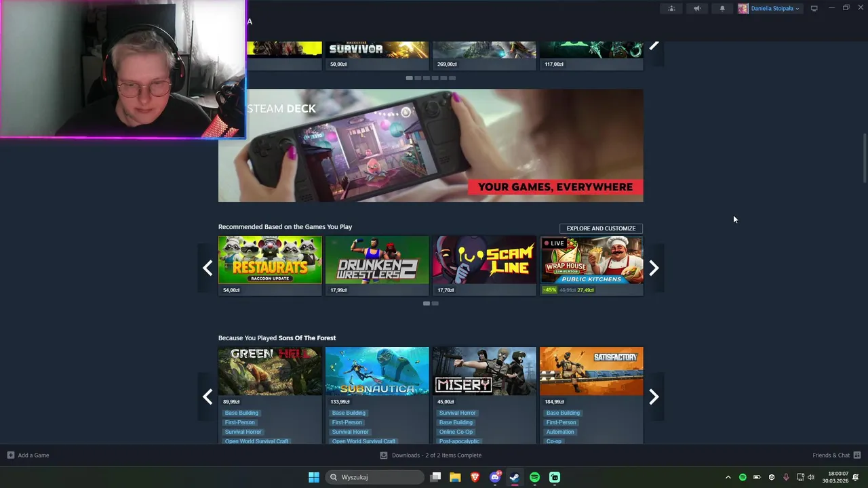Select First-Person tag under Satisfactory
868x488 pixels.
click(x=561, y=422)
